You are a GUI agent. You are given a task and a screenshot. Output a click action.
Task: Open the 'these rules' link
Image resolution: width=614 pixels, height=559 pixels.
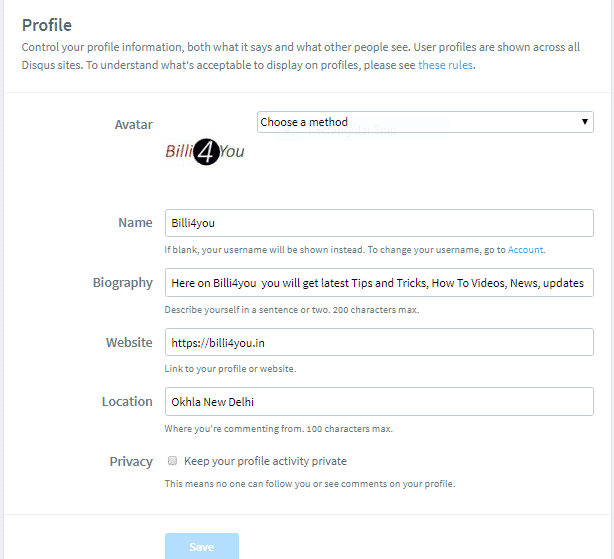click(x=445, y=65)
